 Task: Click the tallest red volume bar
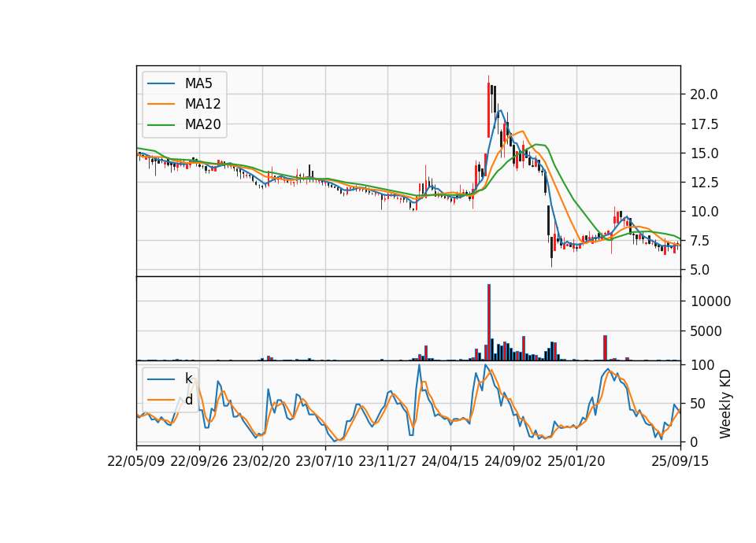489,322
